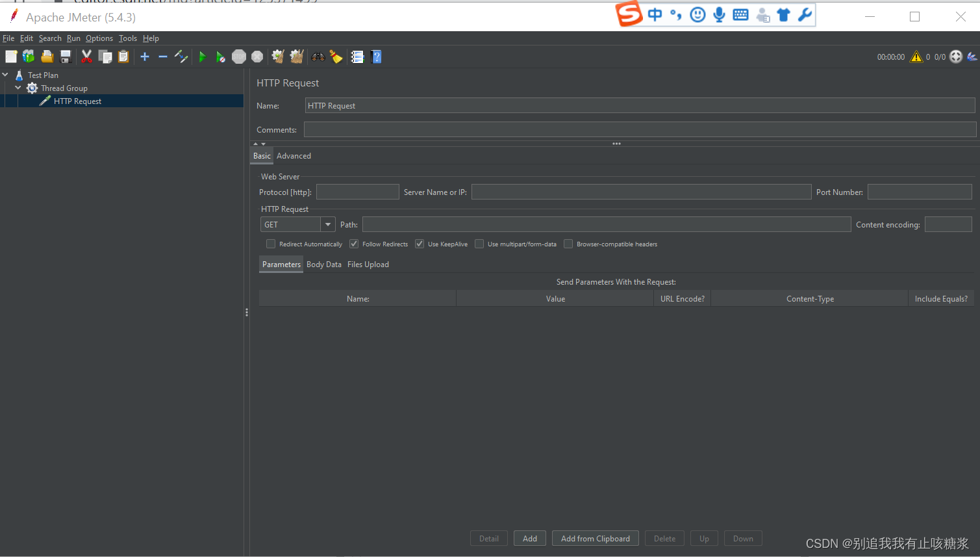Select Thread Group in the tree

[64, 88]
